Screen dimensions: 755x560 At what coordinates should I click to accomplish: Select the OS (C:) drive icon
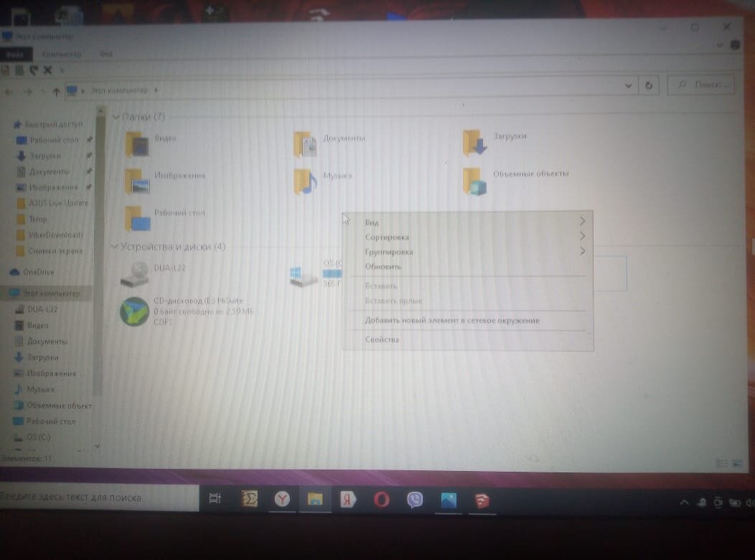coord(304,276)
